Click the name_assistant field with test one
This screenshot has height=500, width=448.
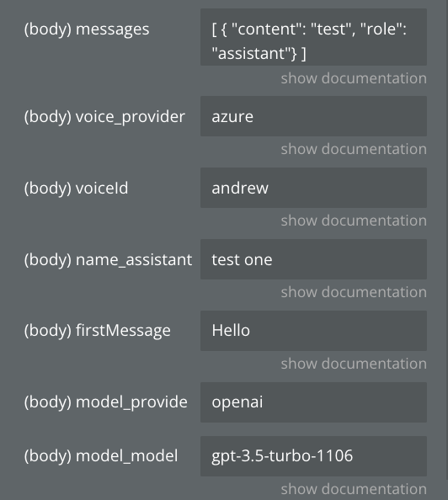click(313, 259)
